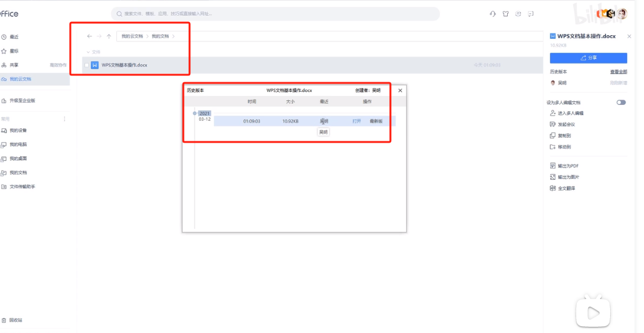The height and width of the screenshot is (333, 644).
Task: Close the right file details panel
Action: pos(629,36)
